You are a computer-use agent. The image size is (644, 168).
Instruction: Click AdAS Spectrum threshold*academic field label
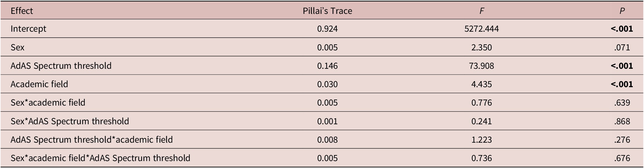[92, 140]
